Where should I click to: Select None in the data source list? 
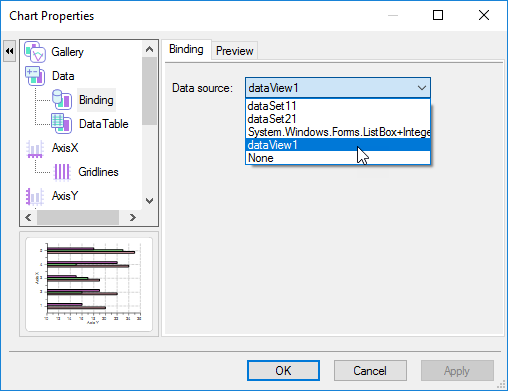coord(338,158)
